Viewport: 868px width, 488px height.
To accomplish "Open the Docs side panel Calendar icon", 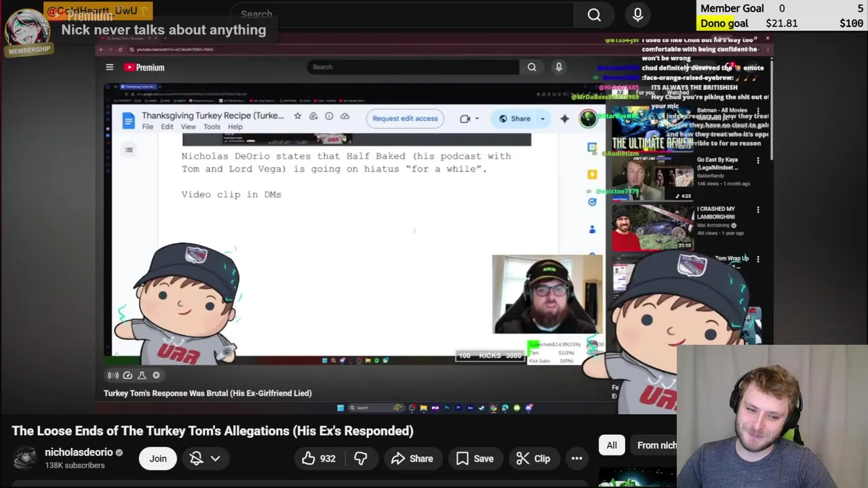I will 592,147.
